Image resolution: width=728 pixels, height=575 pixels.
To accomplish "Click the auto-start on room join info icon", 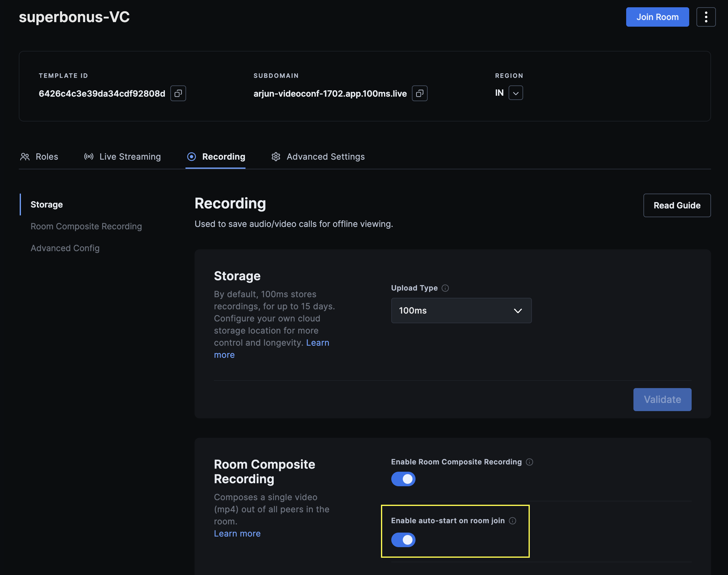I will coord(513,520).
